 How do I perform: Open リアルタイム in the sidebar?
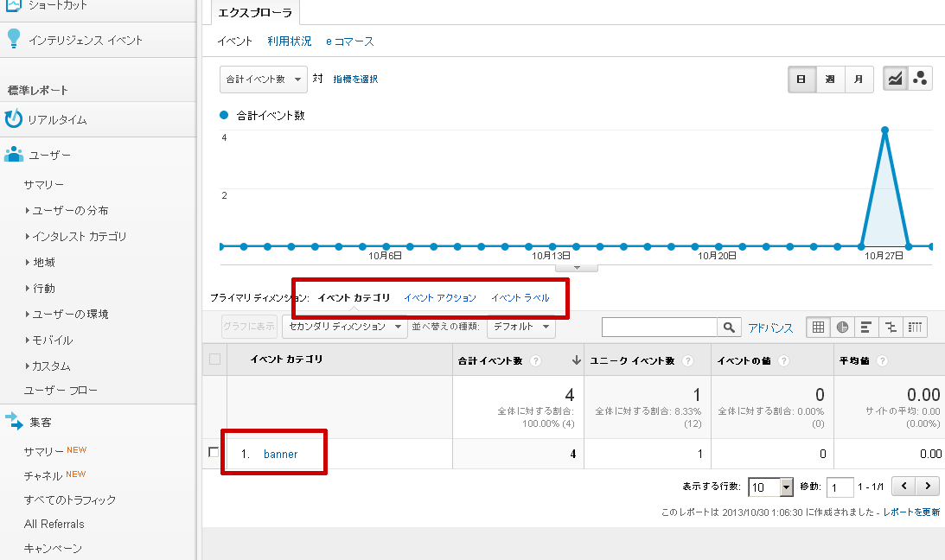(x=57, y=120)
